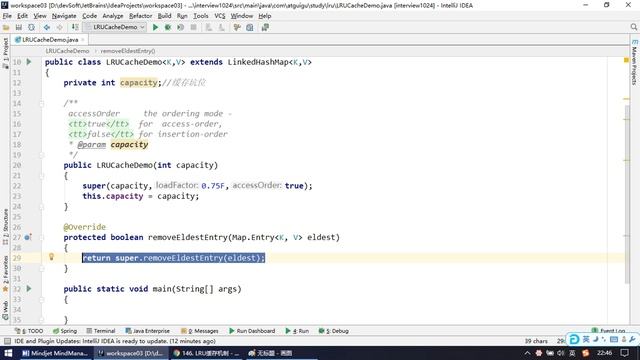The width and height of the screenshot is (640, 360).
Task: Click the wrench icon in the input method bar
Action: (632, 339)
